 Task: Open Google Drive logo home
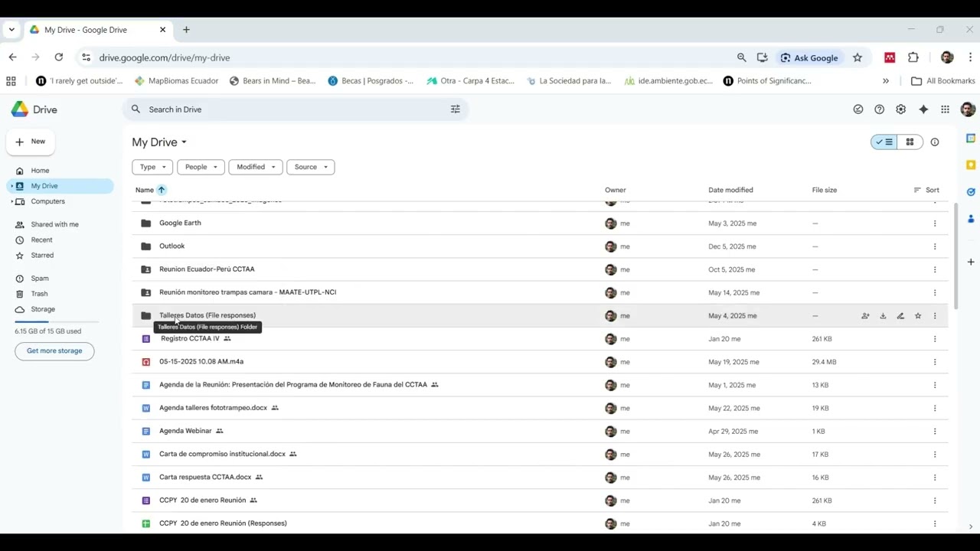click(34, 109)
